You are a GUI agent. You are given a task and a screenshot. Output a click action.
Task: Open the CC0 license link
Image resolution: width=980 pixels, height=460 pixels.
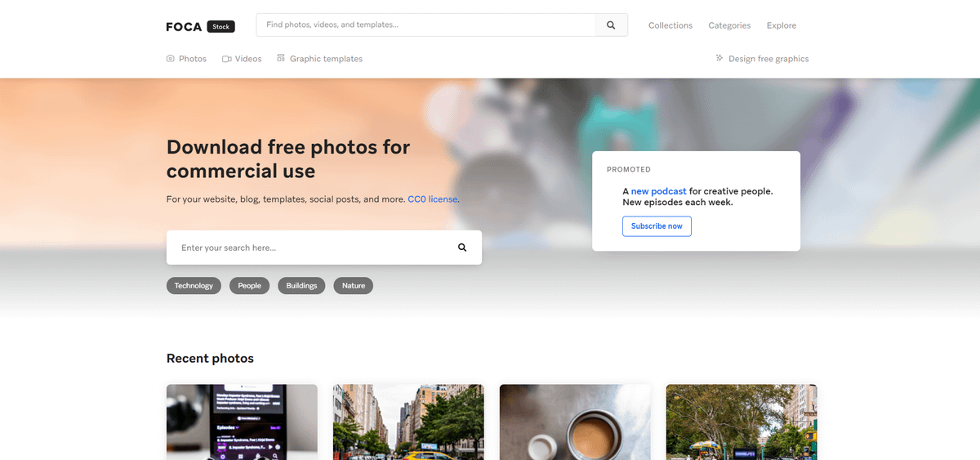[x=432, y=199]
